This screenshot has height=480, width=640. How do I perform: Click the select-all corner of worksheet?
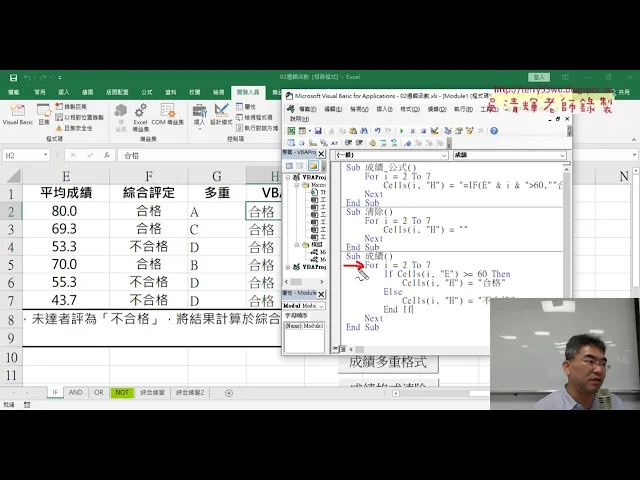coord(11,176)
